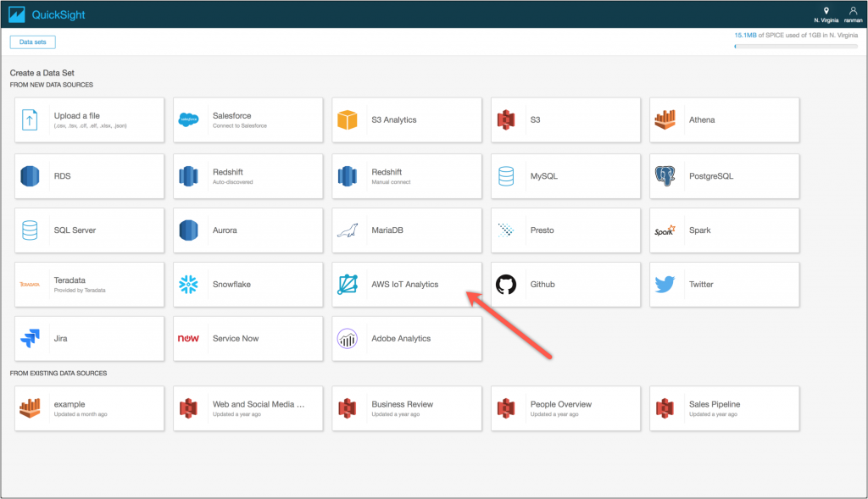Click the People Overview label
Image resolution: width=868 pixels, height=499 pixels.
(561, 404)
